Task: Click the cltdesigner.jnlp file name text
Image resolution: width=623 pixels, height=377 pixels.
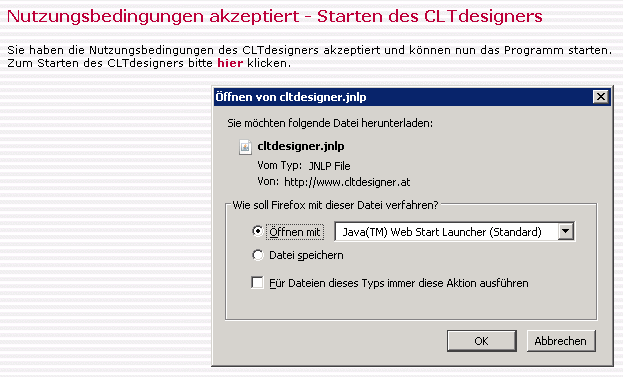Action: click(x=301, y=146)
